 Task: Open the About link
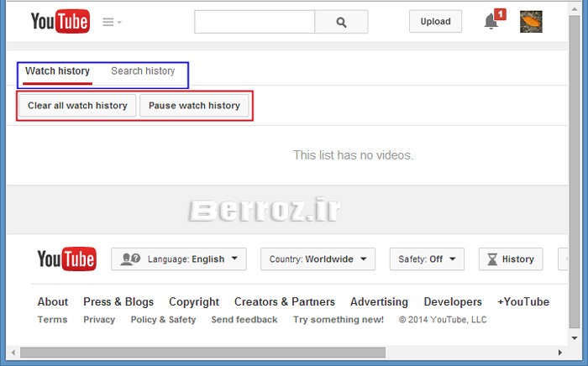pos(53,301)
